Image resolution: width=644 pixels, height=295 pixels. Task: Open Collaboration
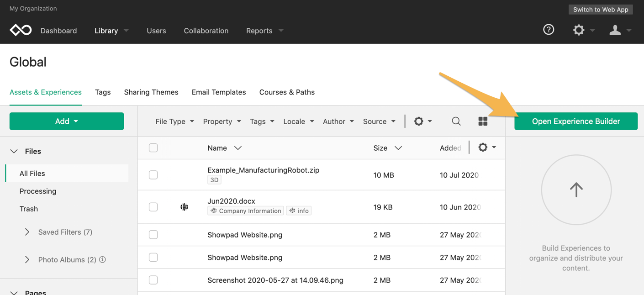(206, 31)
